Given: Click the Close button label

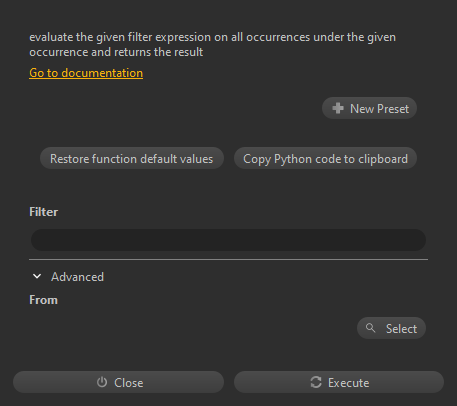Looking at the screenshot, I should [x=129, y=383].
